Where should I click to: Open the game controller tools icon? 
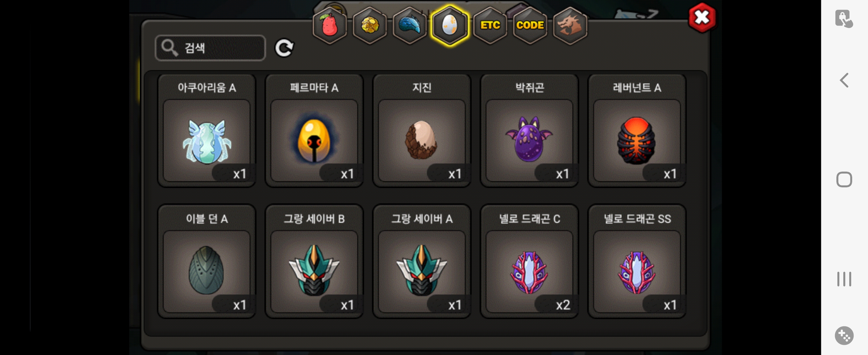point(844,335)
